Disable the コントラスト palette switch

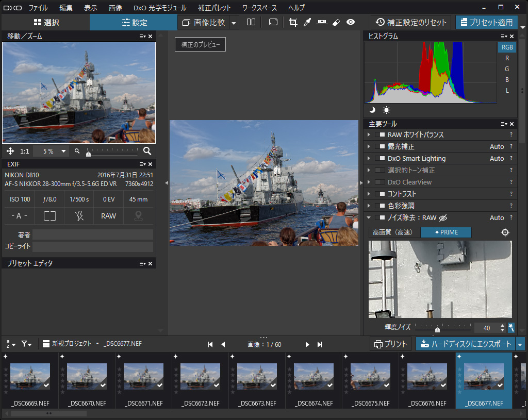(380, 194)
